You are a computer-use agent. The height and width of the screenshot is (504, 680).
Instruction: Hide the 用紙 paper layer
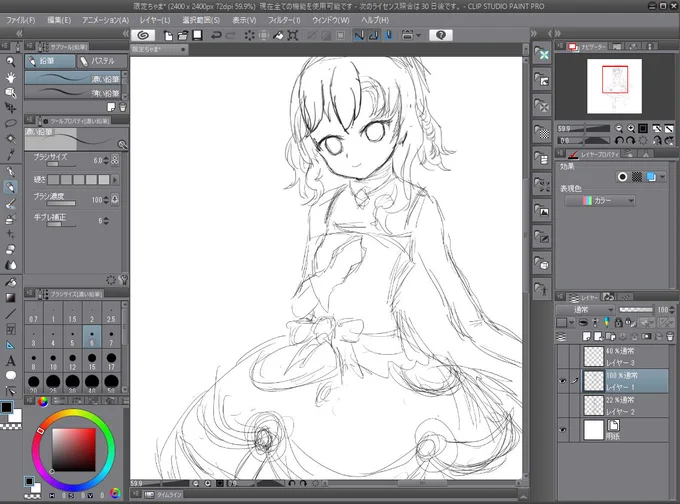(x=563, y=430)
